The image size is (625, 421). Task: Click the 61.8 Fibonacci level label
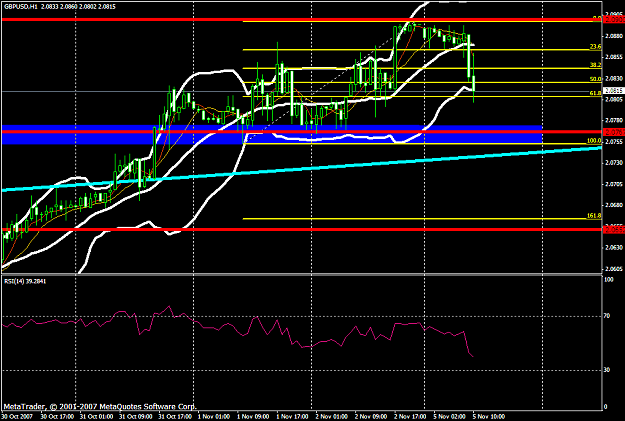click(595, 93)
